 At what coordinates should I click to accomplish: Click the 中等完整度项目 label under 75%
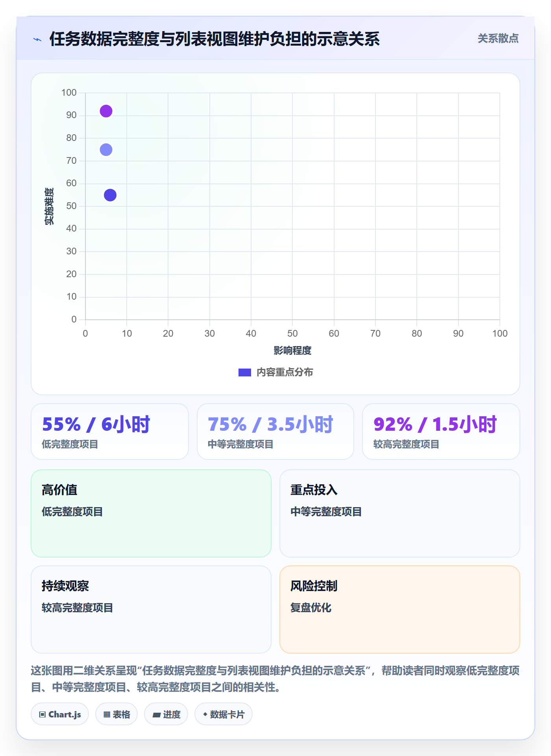coord(240,445)
